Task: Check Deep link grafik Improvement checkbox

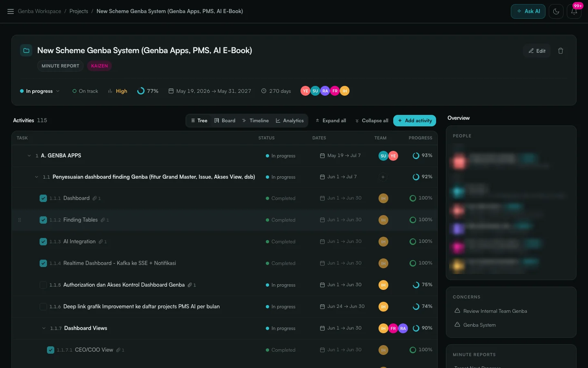Action: [43, 307]
